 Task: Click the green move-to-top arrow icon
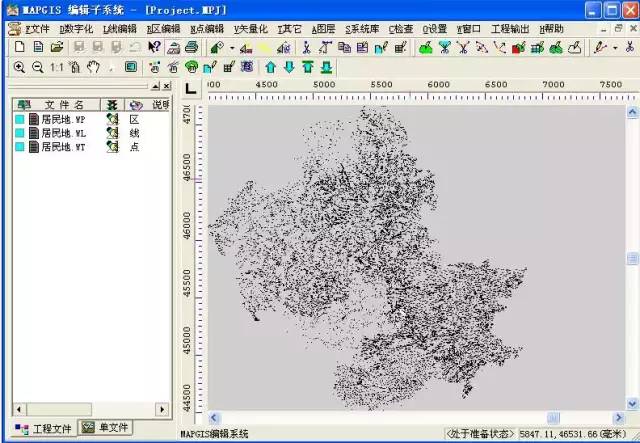(x=308, y=67)
